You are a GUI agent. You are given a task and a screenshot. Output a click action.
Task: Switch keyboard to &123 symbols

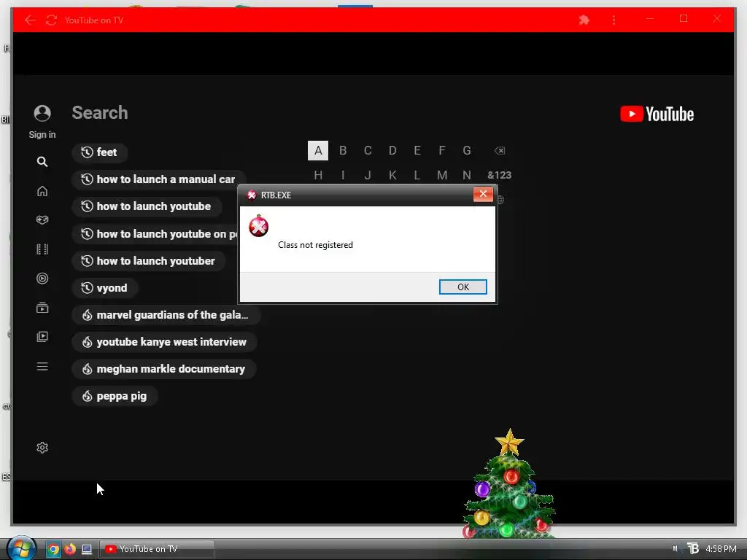click(x=499, y=175)
